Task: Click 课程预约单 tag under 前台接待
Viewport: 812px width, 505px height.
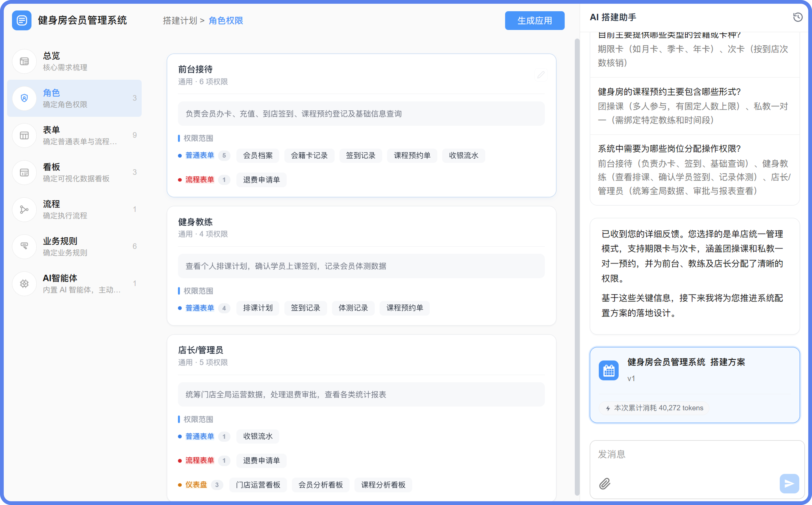Action: coord(412,156)
